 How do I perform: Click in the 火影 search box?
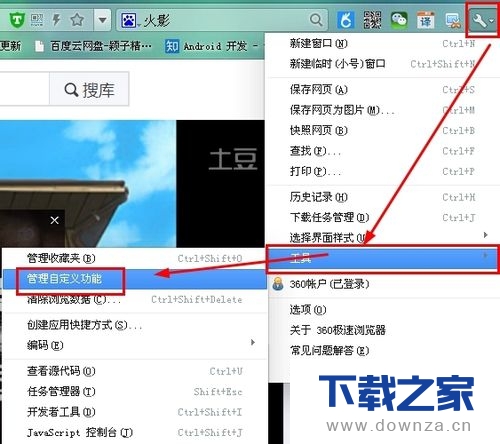[222, 20]
